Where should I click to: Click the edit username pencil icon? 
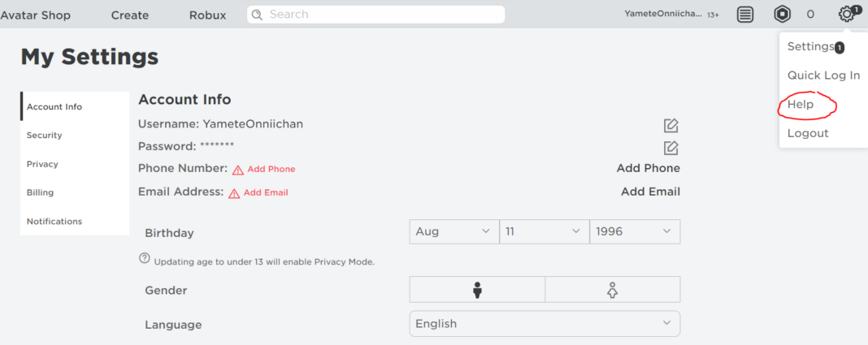click(671, 125)
